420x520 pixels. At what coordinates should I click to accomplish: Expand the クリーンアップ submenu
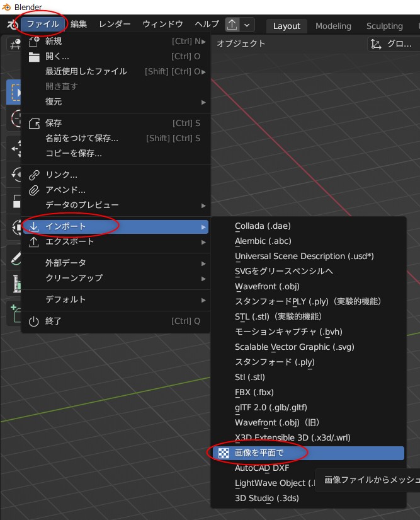click(116, 278)
